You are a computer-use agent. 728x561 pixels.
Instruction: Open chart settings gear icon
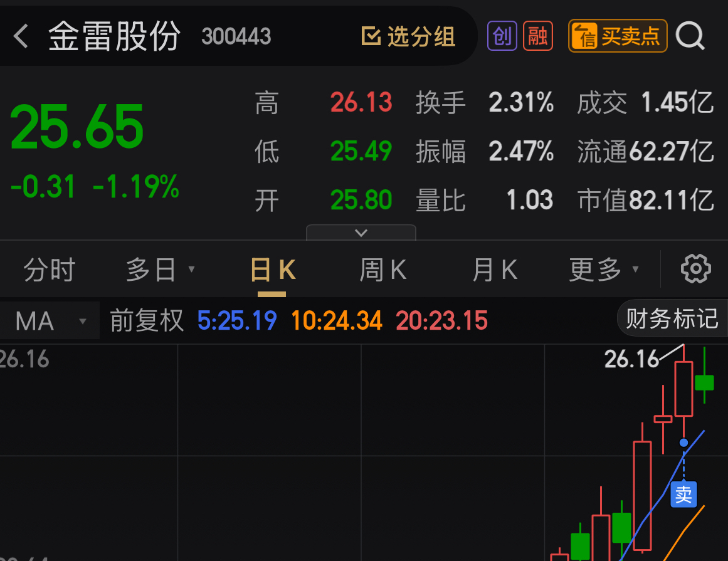pos(695,269)
